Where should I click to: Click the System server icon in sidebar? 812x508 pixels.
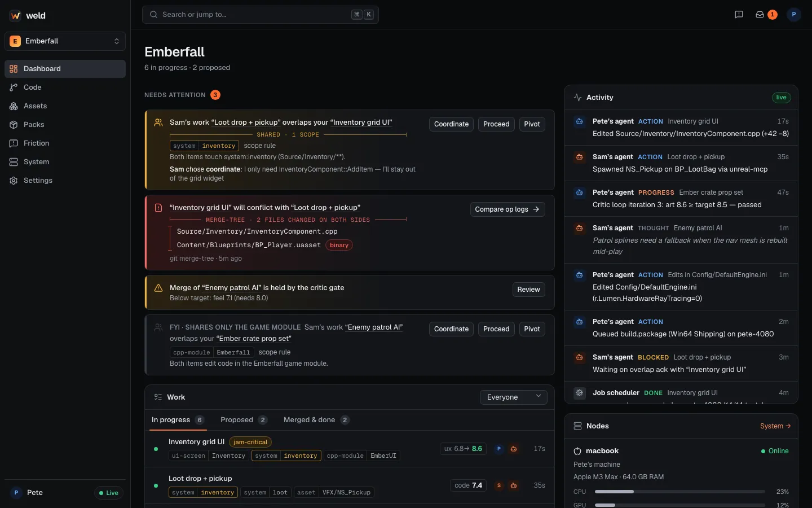coord(14,162)
